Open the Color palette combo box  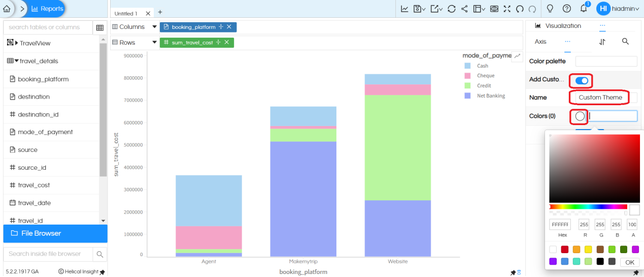(606, 61)
